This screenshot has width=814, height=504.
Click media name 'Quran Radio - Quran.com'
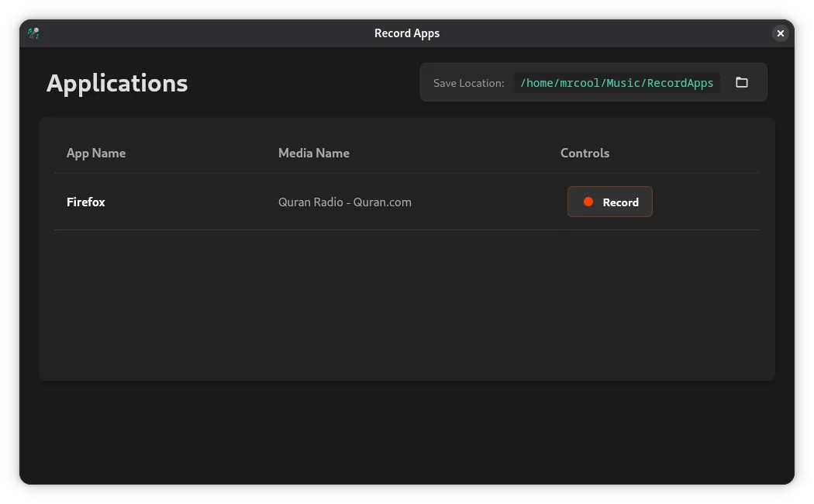[345, 202]
